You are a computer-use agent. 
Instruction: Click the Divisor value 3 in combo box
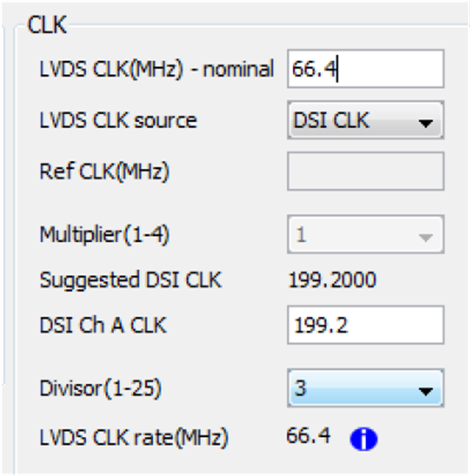301,389
